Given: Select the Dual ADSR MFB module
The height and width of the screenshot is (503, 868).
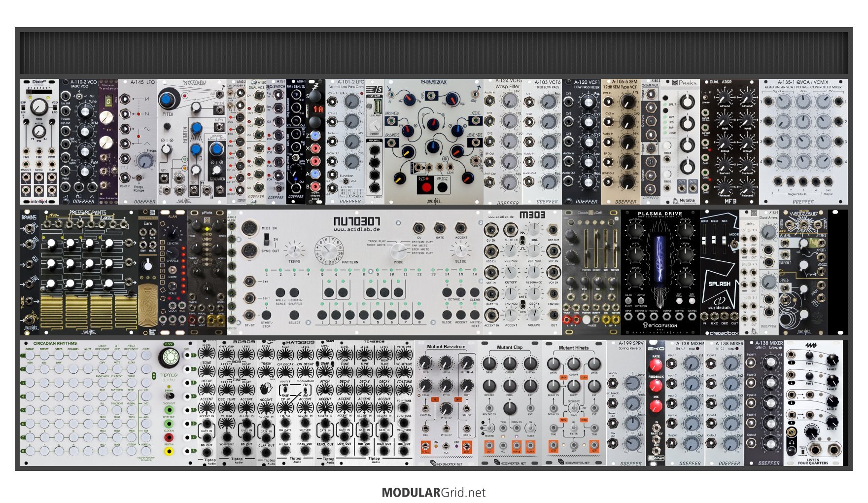Looking at the screenshot, I should coord(729,142).
